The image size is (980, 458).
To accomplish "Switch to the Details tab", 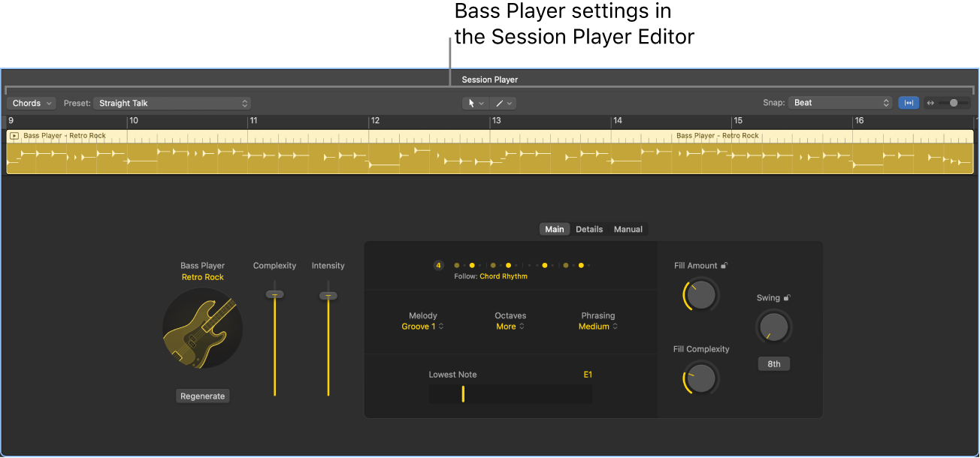I will pos(589,229).
